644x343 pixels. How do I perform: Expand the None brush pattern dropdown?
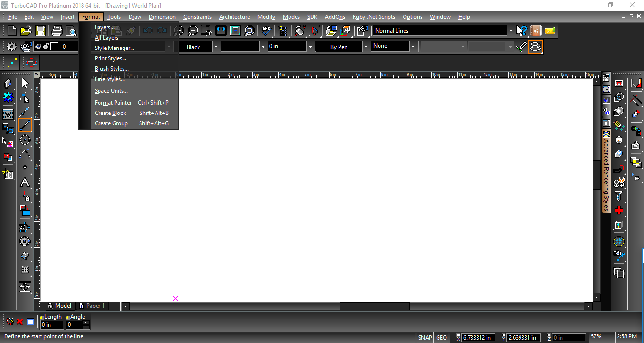[413, 47]
